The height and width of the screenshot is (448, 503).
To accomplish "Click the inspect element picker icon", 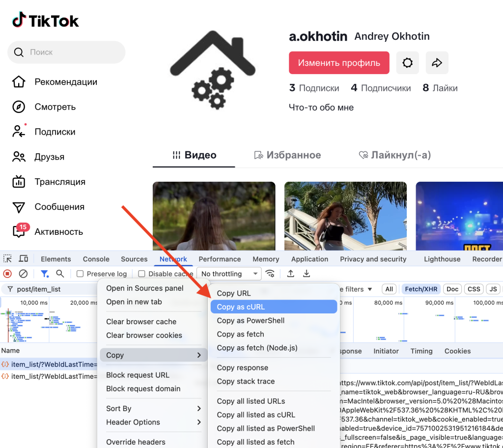I will [7, 259].
